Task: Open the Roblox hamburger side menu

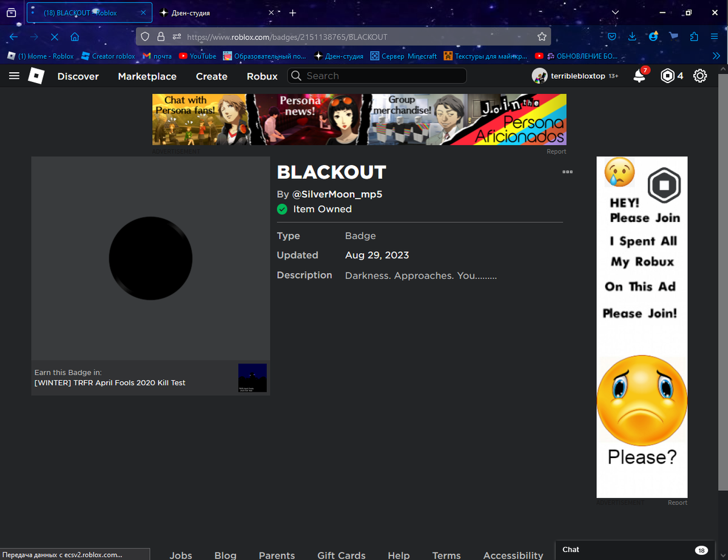Action: point(15,76)
